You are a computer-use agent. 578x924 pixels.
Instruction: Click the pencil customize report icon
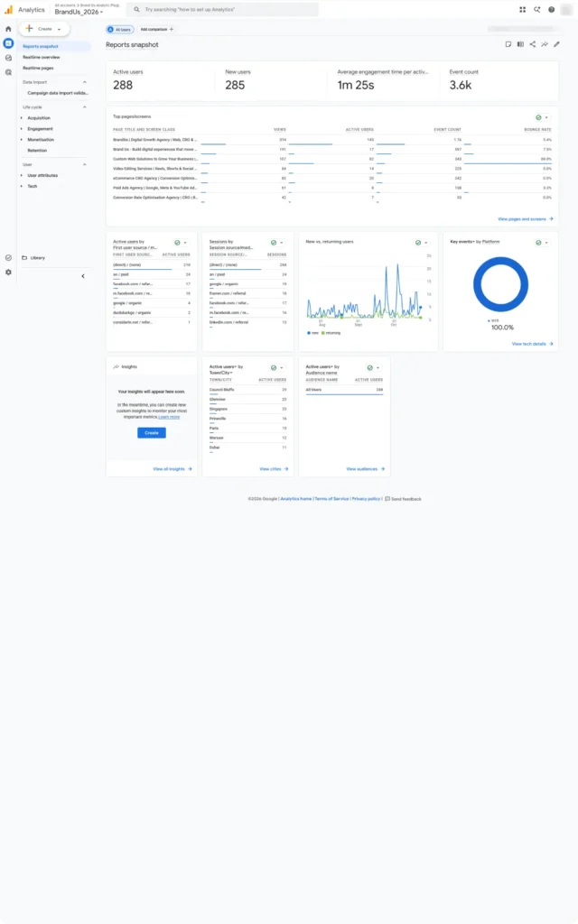point(556,44)
